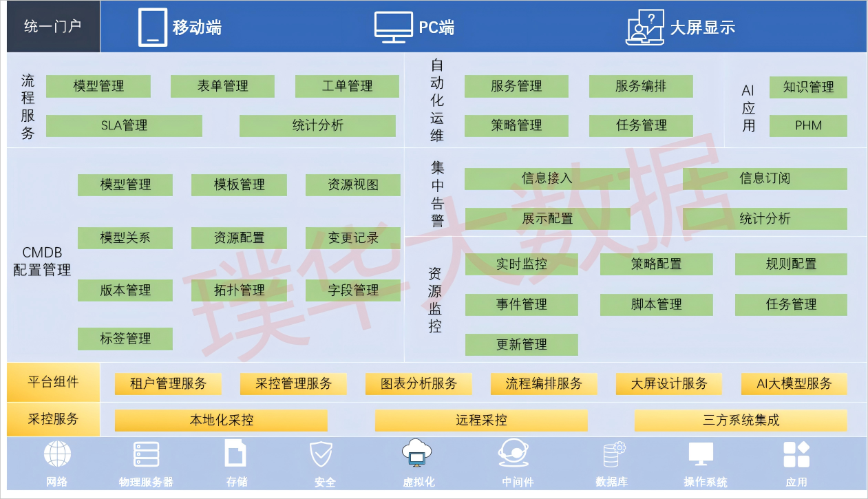This screenshot has height=499, width=868.
Task: Select the middleware headset icon
Action: pyautogui.click(x=513, y=454)
